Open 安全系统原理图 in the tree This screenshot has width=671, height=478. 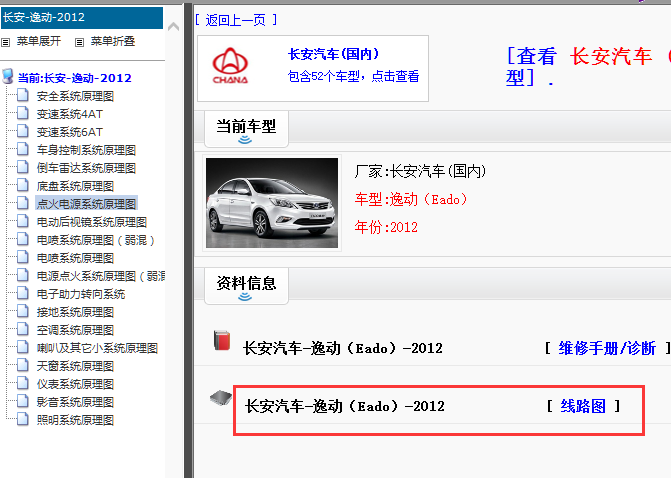(75, 96)
